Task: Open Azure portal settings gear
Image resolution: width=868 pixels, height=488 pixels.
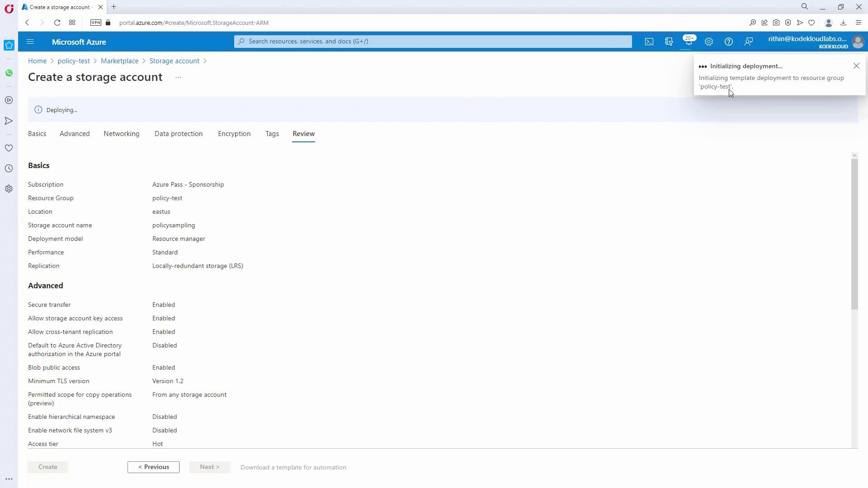Action: pyautogui.click(x=709, y=42)
